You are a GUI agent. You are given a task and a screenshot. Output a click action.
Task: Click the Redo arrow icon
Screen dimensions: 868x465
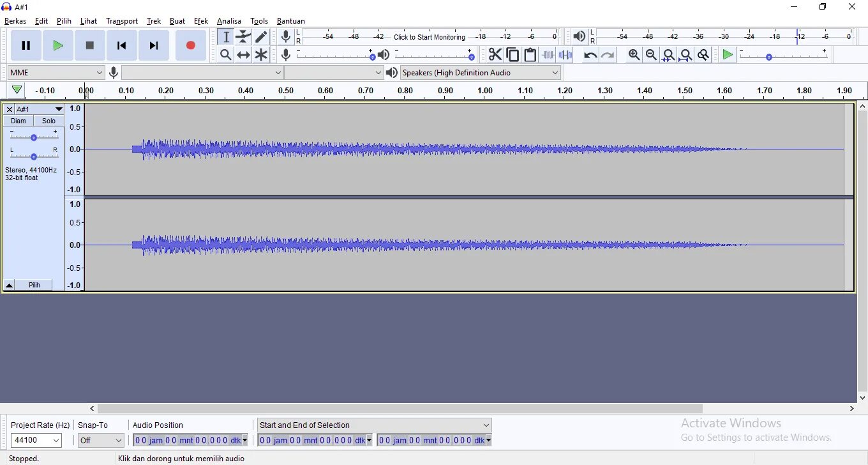(x=608, y=55)
